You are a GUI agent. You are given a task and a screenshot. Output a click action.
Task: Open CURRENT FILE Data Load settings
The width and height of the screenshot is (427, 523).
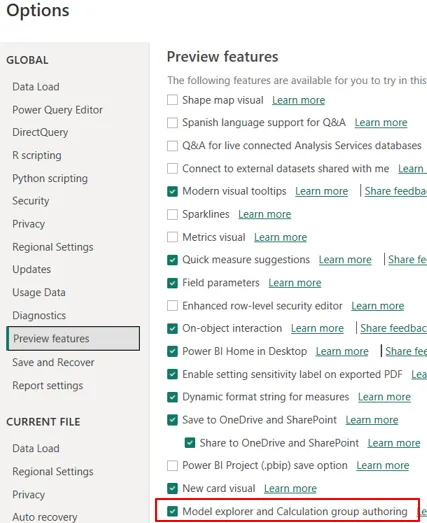point(36,448)
